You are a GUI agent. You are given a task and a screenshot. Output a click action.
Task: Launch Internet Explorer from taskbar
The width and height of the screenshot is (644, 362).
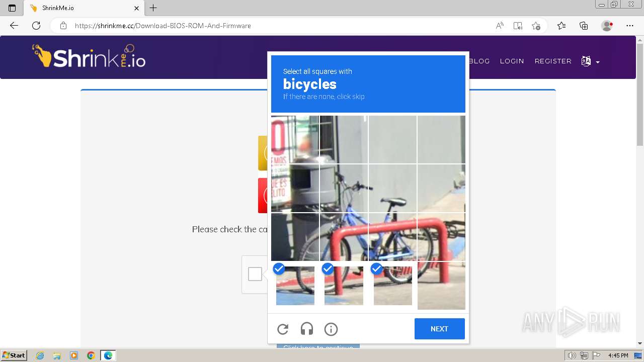click(x=40, y=355)
